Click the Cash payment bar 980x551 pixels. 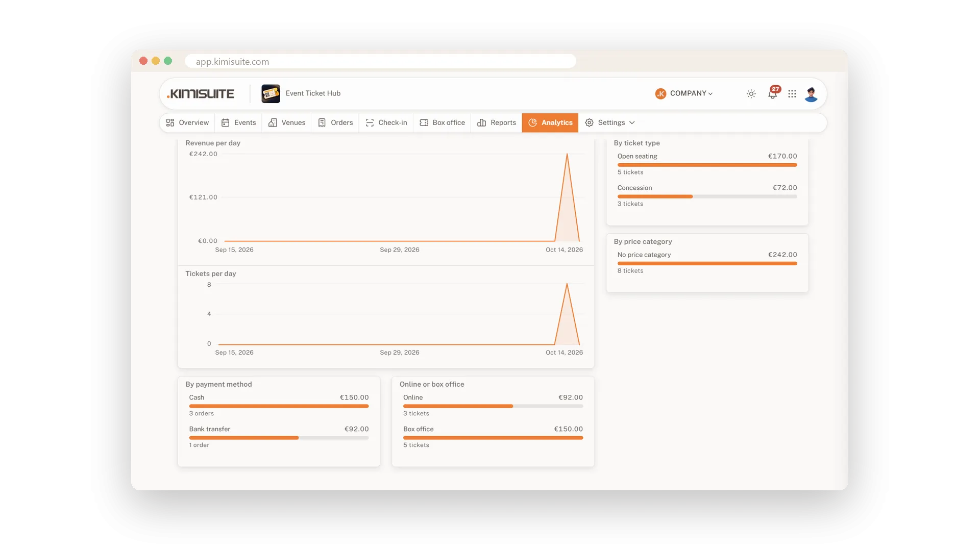pyautogui.click(x=279, y=406)
